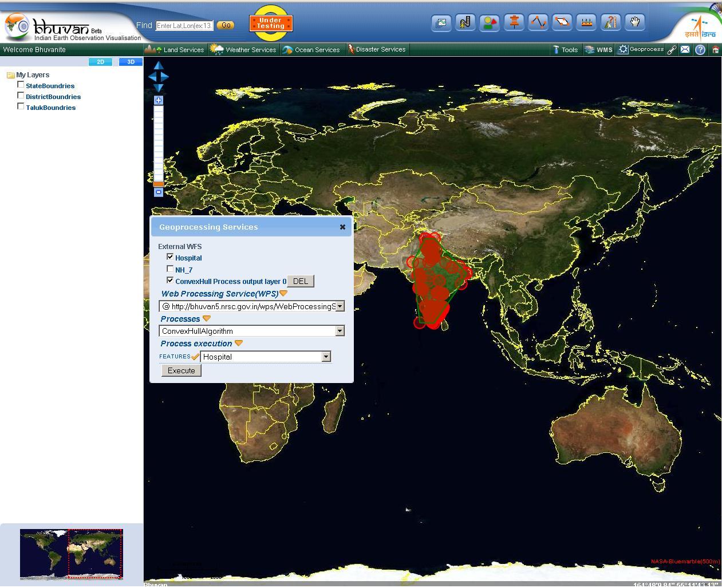This screenshot has width=722, height=588.
Task: Click the red home icon
Action: pyautogui.click(x=716, y=50)
